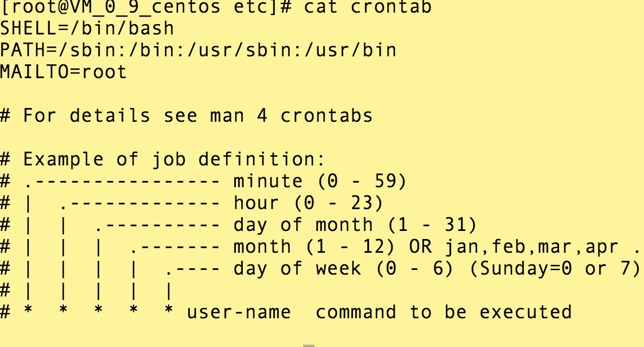Click 'day of week (0 - 6)' text
The width and height of the screenshot is (644, 347).
pos(343,269)
